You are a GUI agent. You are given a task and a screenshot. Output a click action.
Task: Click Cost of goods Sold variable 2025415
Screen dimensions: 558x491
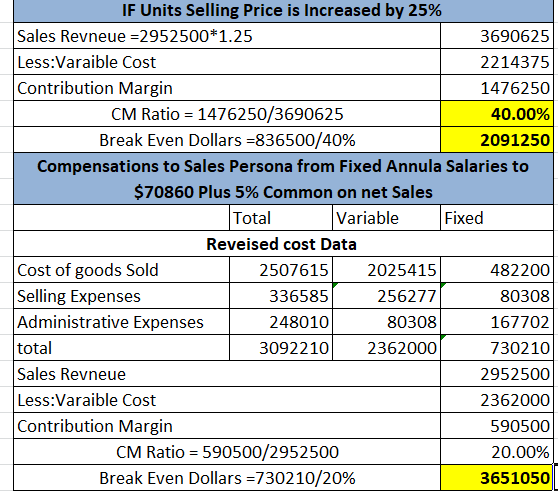[386, 270]
